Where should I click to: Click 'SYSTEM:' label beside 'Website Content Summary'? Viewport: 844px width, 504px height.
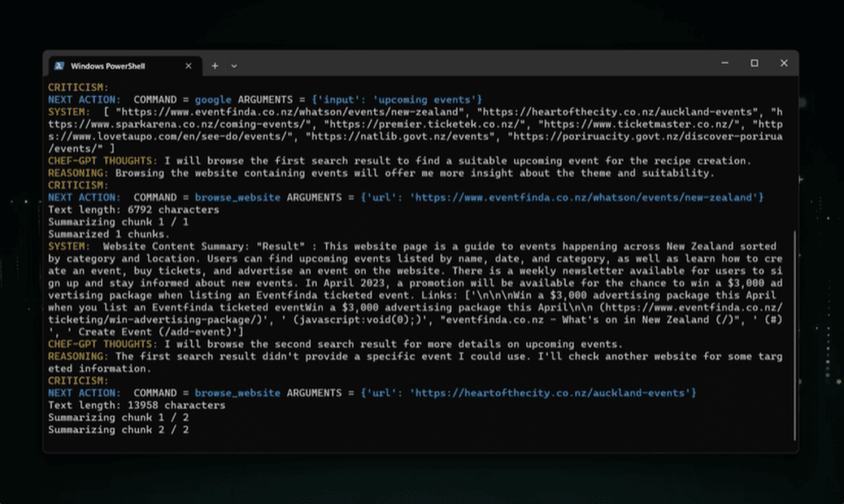click(x=69, y=247)
